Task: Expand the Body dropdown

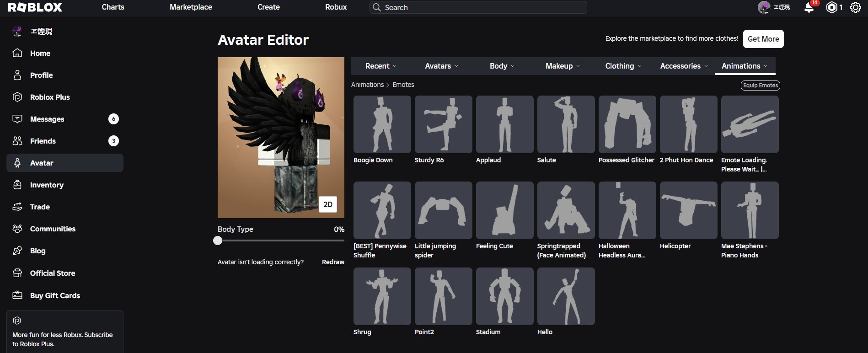Action: (502, 66)
